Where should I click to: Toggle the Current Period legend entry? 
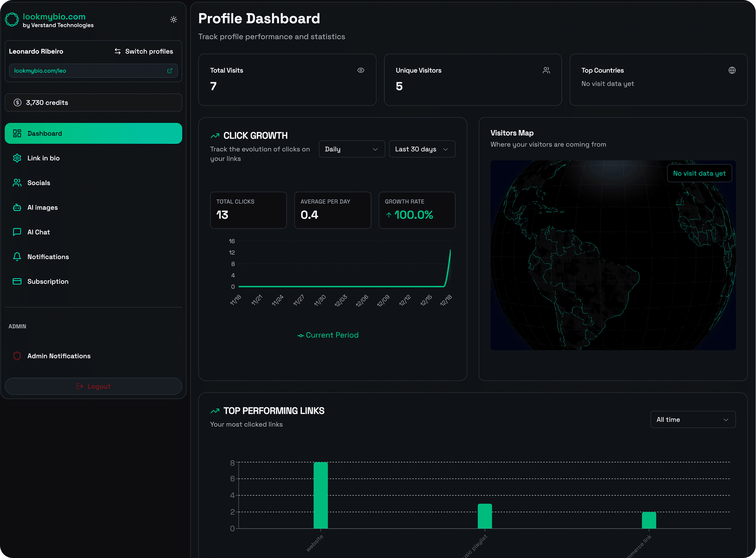click(x=328, y=335)
